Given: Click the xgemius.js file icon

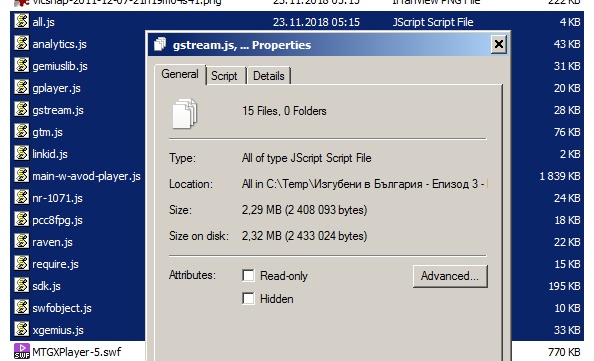Looking at the screenshot, I should pos(22,329).
